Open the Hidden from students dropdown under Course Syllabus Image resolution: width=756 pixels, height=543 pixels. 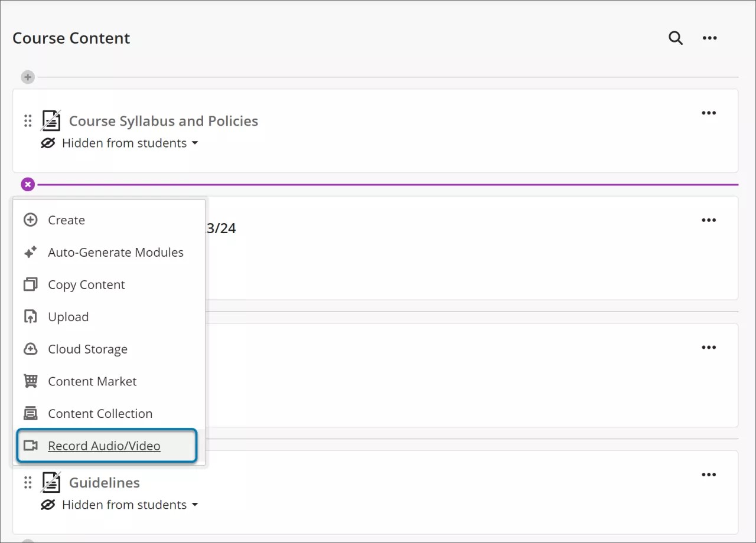[x=195, y=143]
